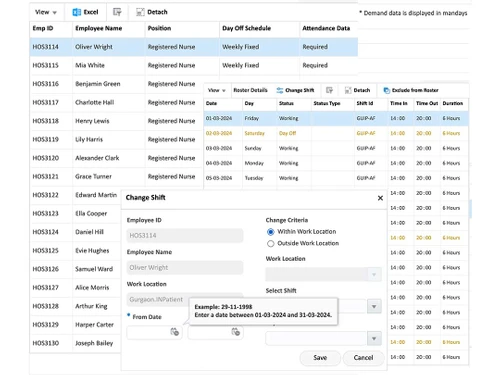Detach the employee table

152,12
